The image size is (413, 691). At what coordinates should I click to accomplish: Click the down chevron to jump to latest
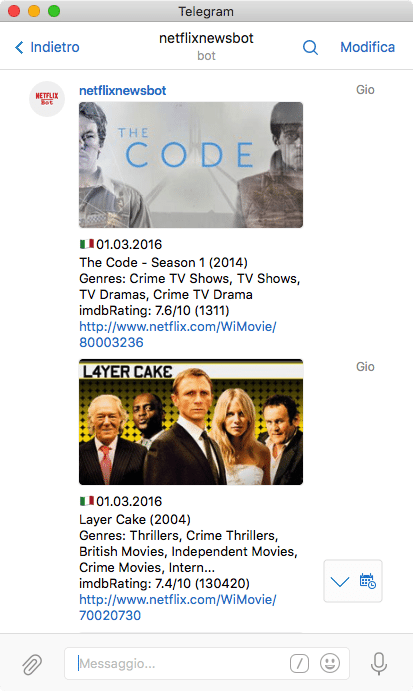click(340, 582)
